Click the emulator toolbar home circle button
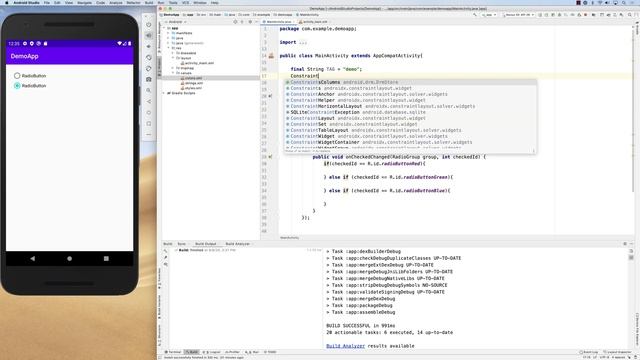The width and height of the screenshot is (640, 360). tap(149, 112)
